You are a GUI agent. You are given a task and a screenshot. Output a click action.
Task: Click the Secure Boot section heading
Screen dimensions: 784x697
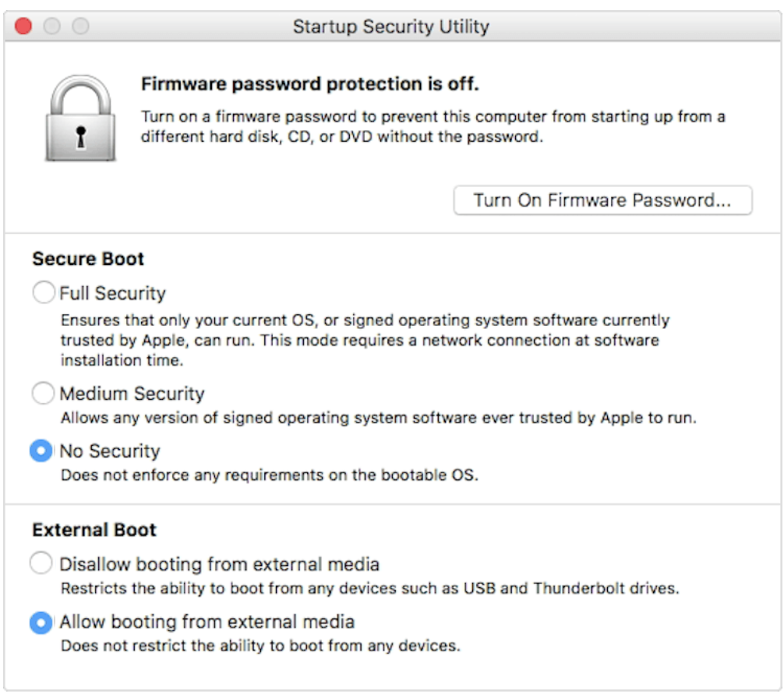click(88, 259)
